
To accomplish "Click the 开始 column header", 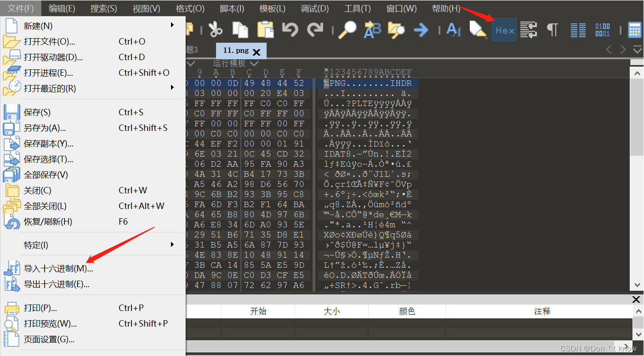I will click(258, 311).
